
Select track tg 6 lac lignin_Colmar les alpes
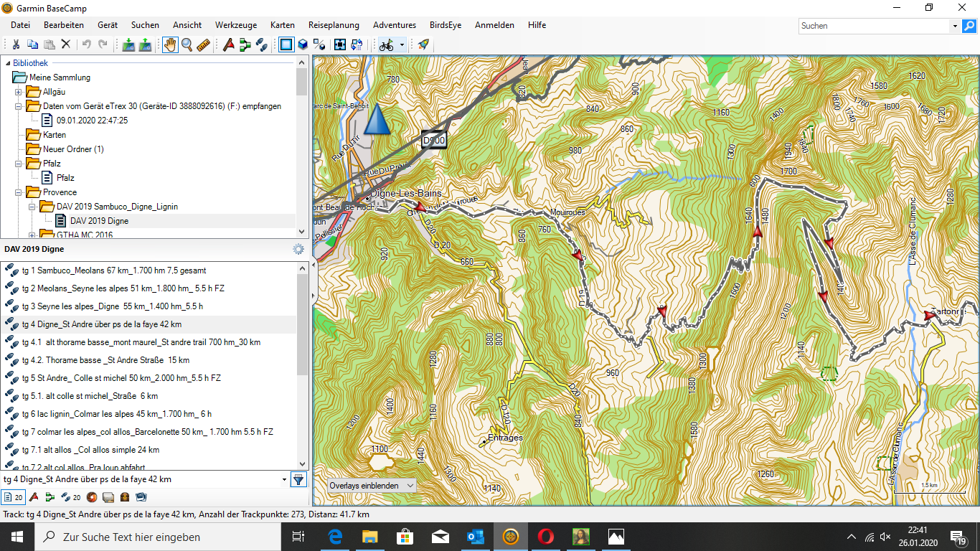click(x=149, y=414)
